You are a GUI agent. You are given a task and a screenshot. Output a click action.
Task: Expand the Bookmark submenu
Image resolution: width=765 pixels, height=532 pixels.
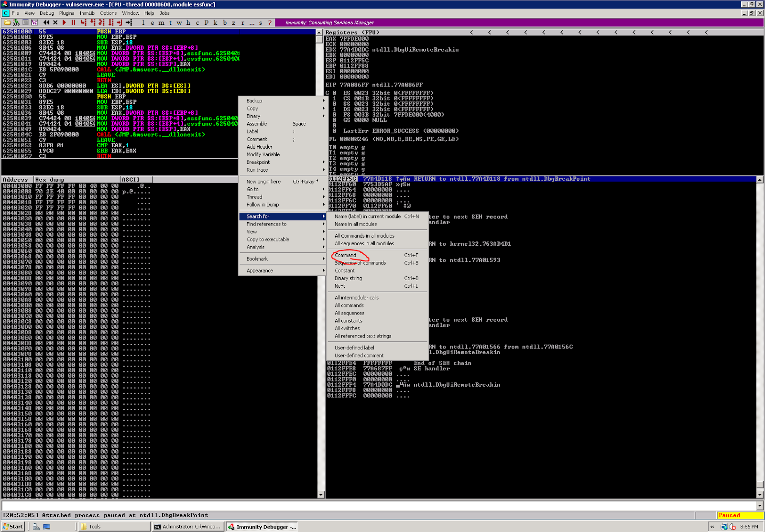(283, 259)
